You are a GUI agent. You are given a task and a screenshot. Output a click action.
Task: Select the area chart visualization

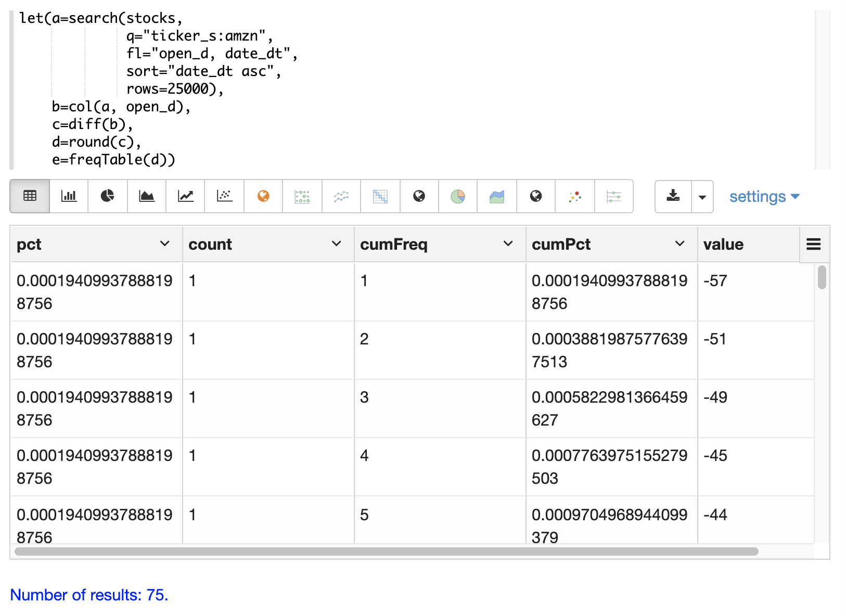click(147, 196)
